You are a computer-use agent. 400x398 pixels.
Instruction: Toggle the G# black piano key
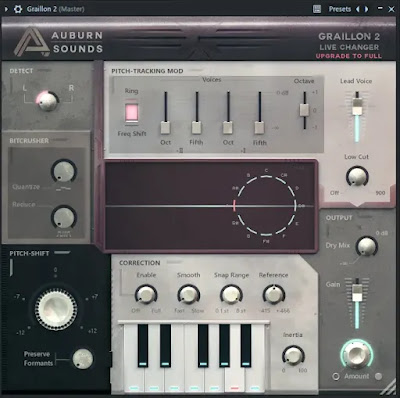pos(224,345)
